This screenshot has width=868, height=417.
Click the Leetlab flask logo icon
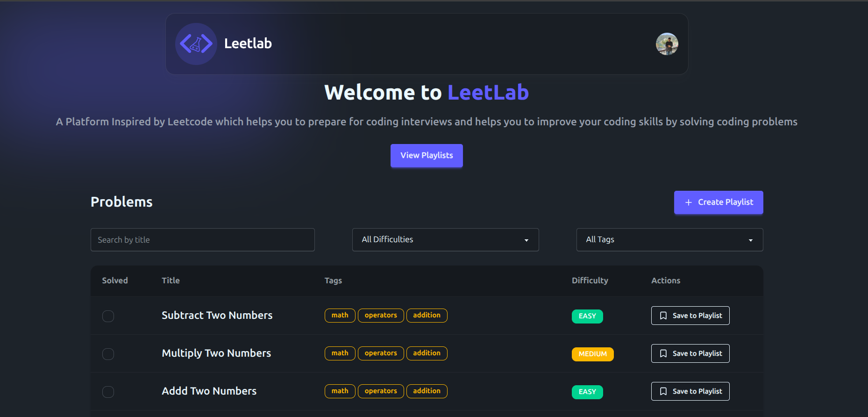[196, 44]
